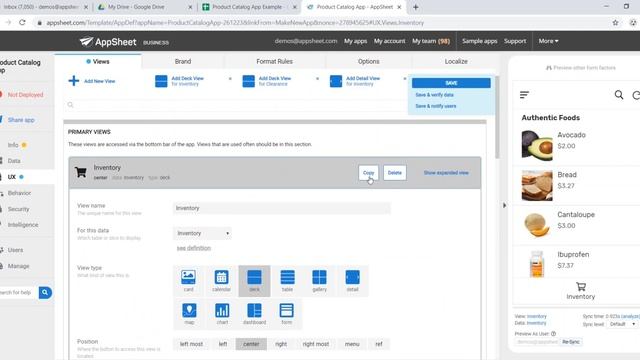Set position to menu
Screen dimensions: 640x360
(352, 344)
